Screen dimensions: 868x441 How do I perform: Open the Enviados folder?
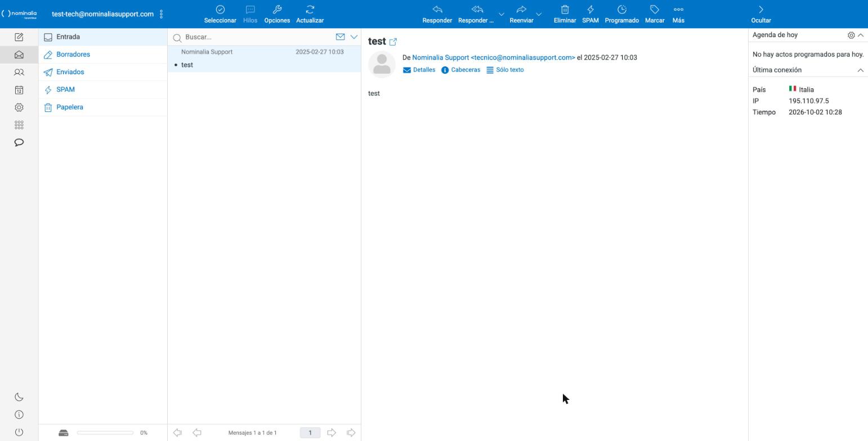(103, 72)
